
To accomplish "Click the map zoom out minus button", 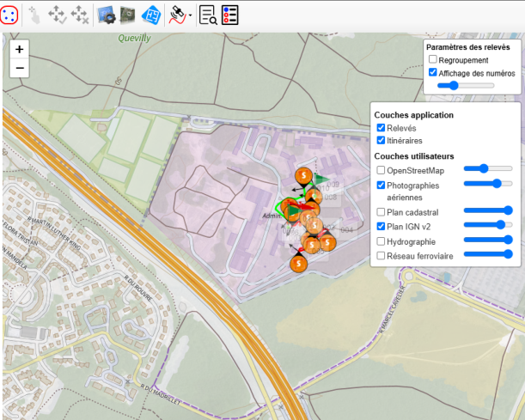I will click(19, 68).
